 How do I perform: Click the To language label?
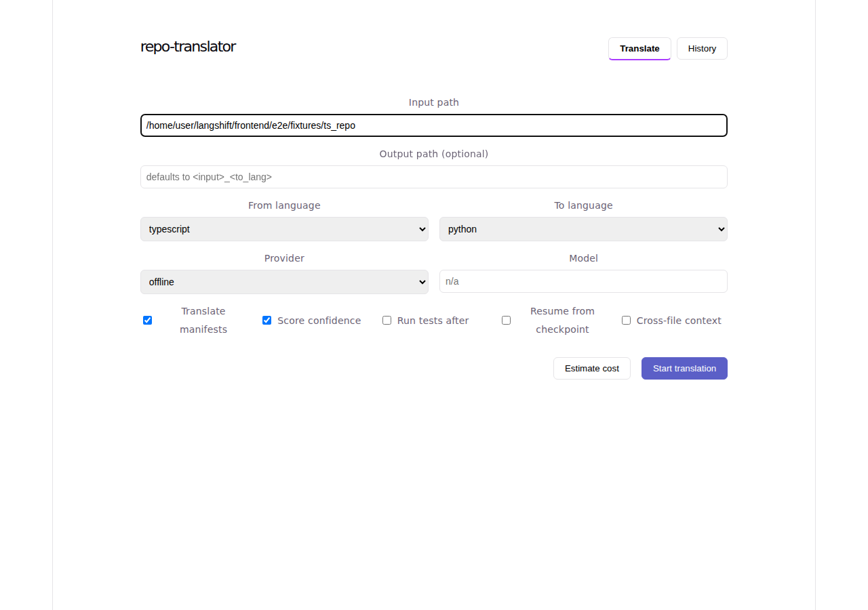click(583, 205)
